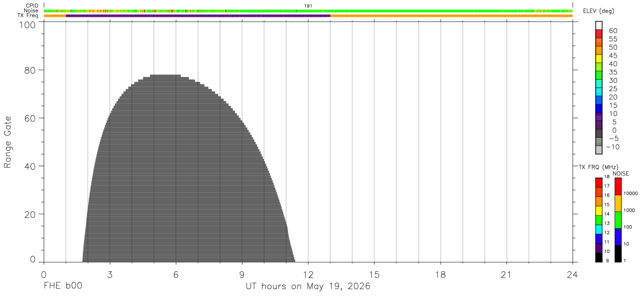Pick the black bottom swatch of TX FRQ colorbar
644x297 pixels.
tap(599, 257)
